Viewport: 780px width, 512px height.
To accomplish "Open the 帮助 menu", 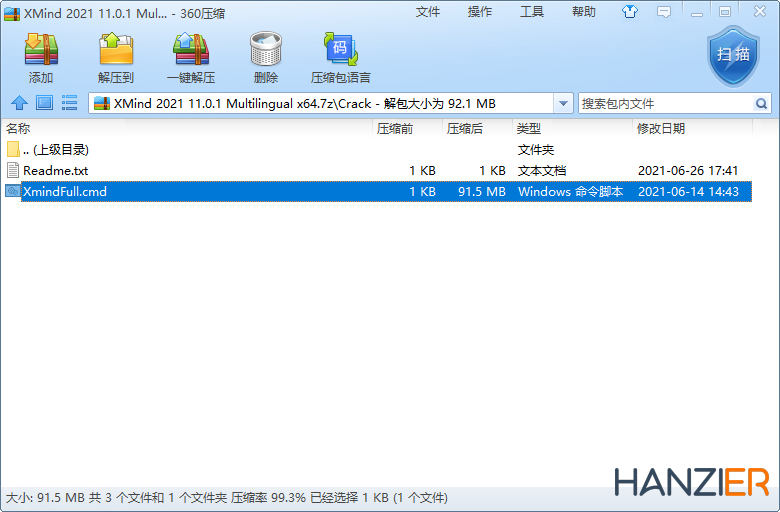I will (584, 12).
